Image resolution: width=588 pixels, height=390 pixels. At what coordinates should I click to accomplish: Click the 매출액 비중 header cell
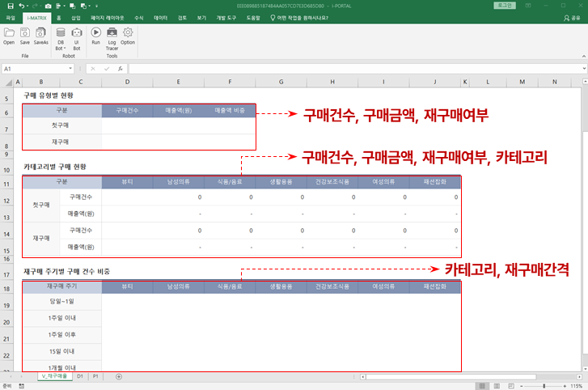point(230,111)
